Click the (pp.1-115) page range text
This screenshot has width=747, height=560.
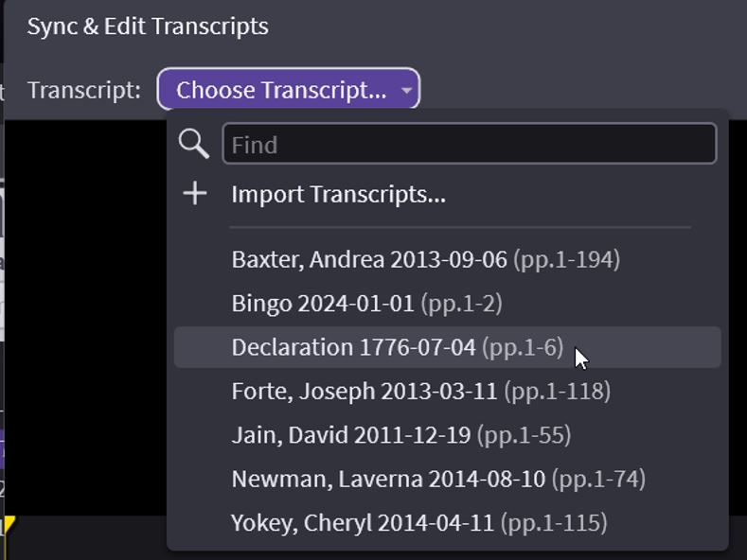pyautogui.click(x=553, y=522)
